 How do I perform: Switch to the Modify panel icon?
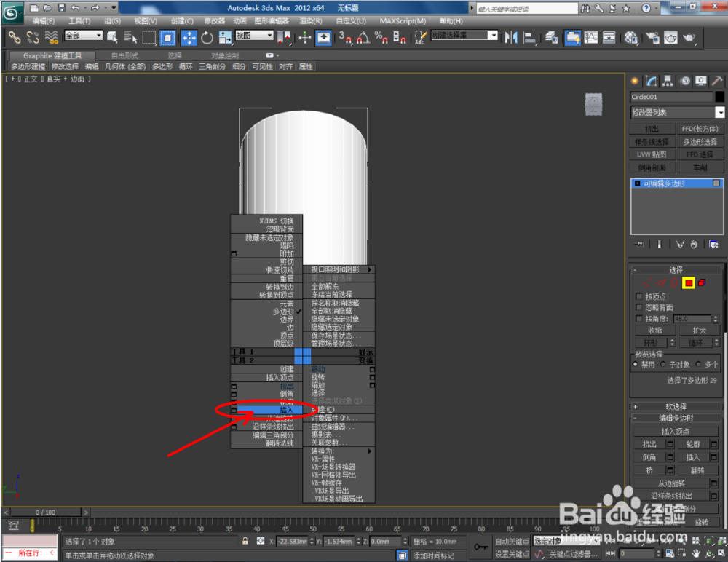[x=651, y=82]
